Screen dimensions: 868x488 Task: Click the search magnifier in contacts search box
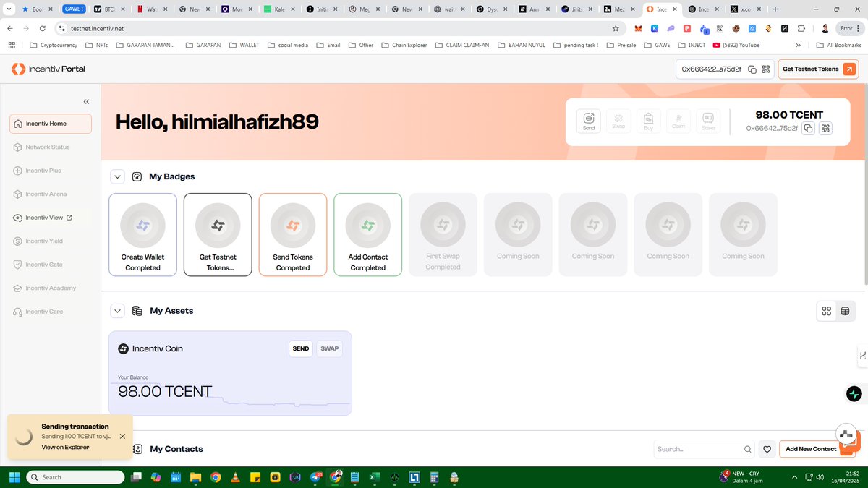(747, 449)
